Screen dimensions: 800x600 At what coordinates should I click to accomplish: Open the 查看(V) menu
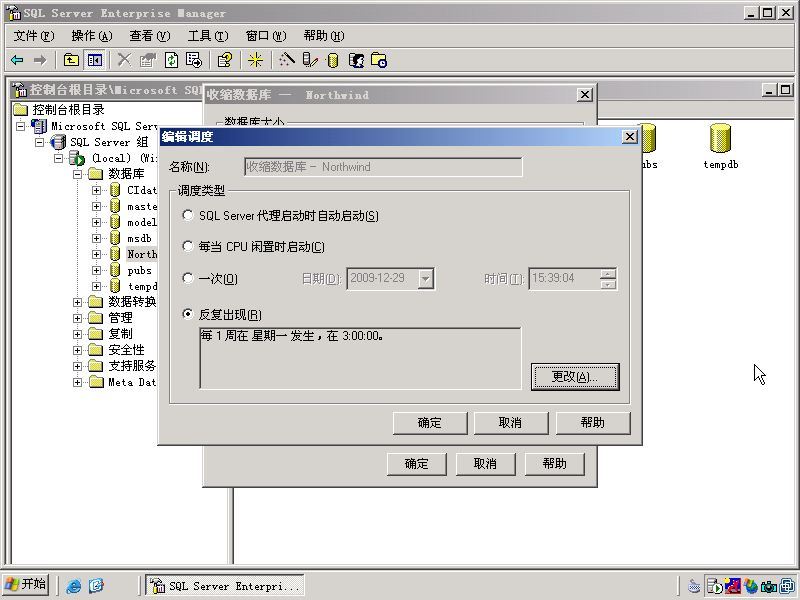tap(149, 36)
